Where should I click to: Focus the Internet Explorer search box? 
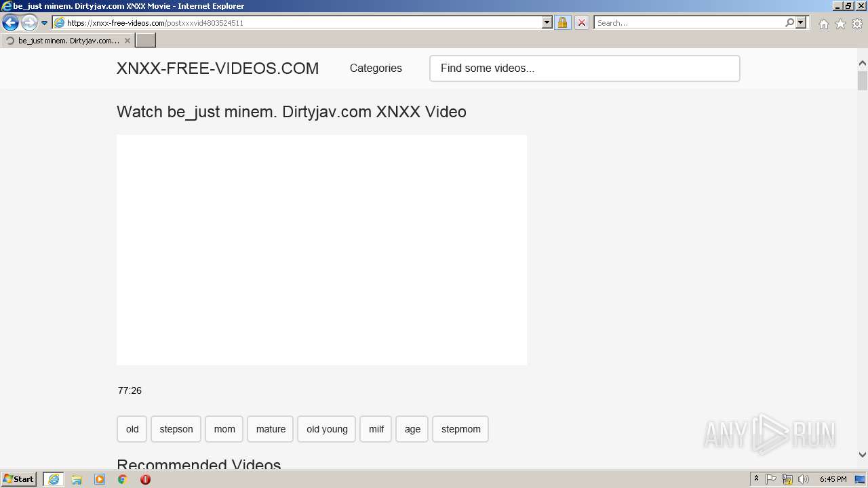coord(689,22)
